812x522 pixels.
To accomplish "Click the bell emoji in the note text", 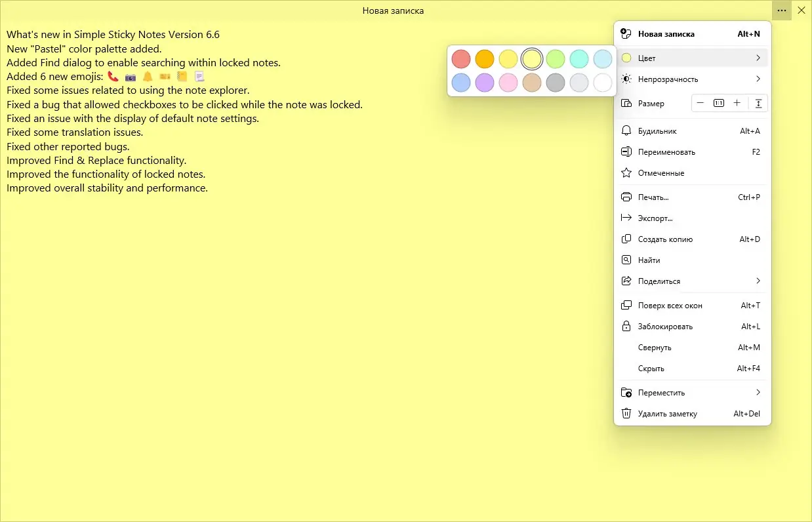I will pyautogui.click(x=148, y=77).
